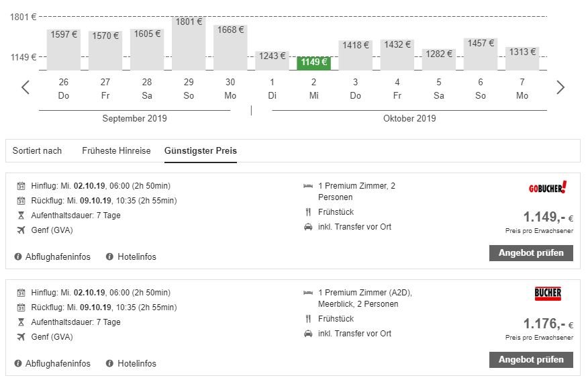Choose the 1282 € bar on Saturday 5
This screenshot has height=380, width=588.
(439, 60)
